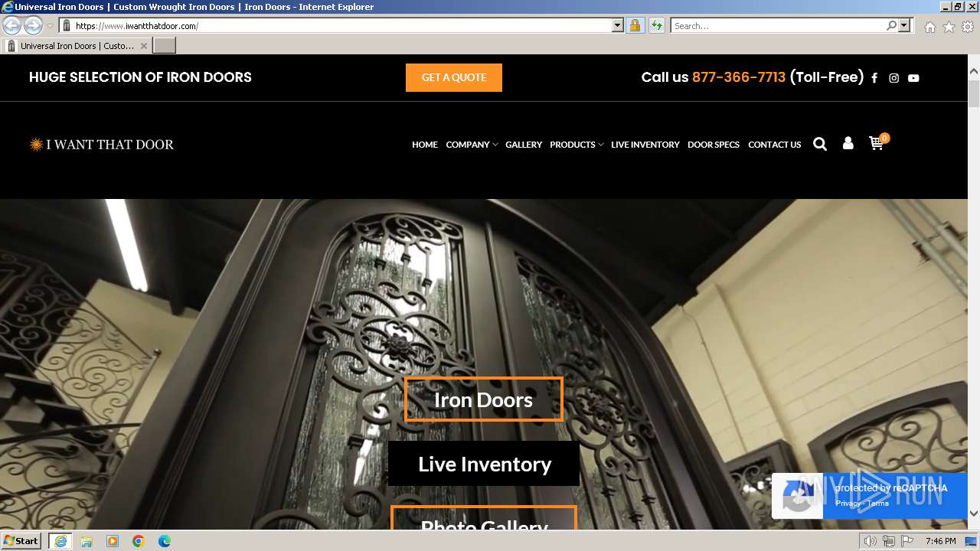Click I Want That Door logo

click(102, 144)
